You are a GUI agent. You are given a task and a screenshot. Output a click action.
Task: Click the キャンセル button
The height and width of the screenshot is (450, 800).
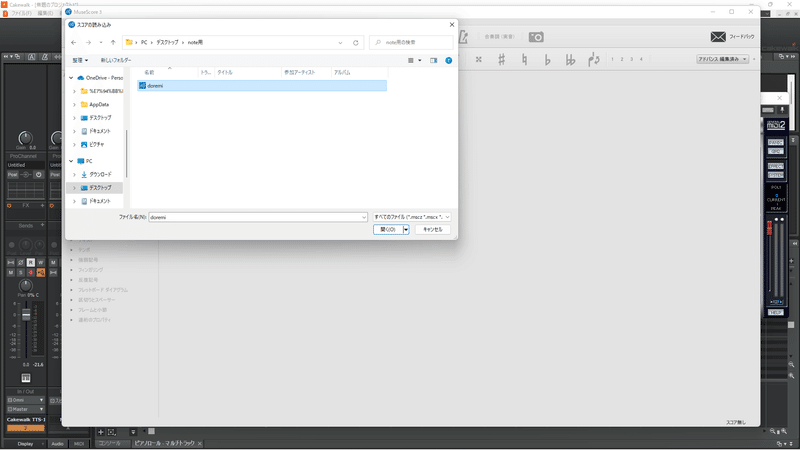(x=433, y=230)
